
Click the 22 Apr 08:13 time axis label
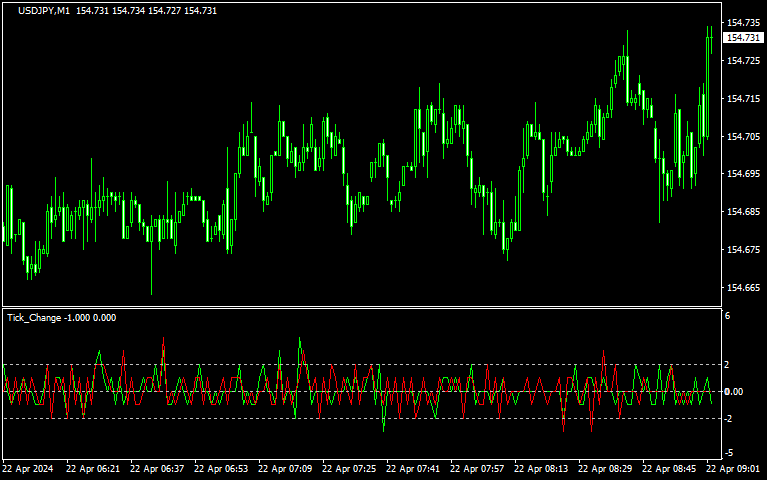(541, 469)
